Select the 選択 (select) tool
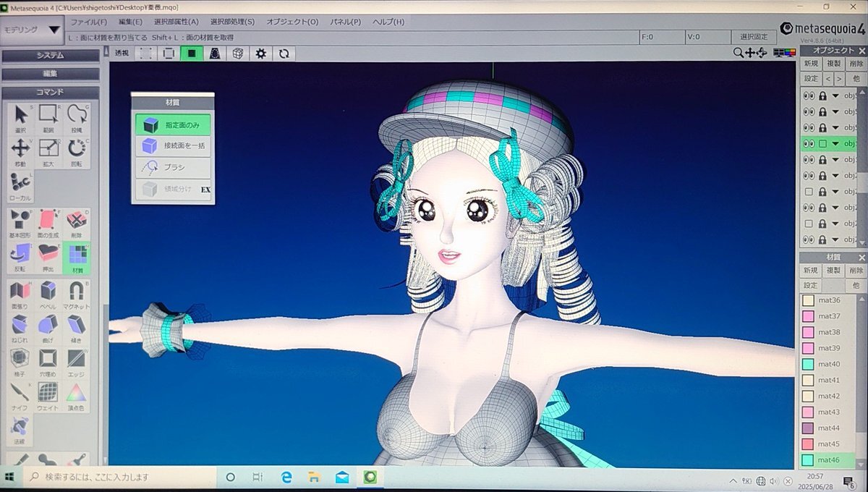 pyautogui.click(x=20, y=119)
